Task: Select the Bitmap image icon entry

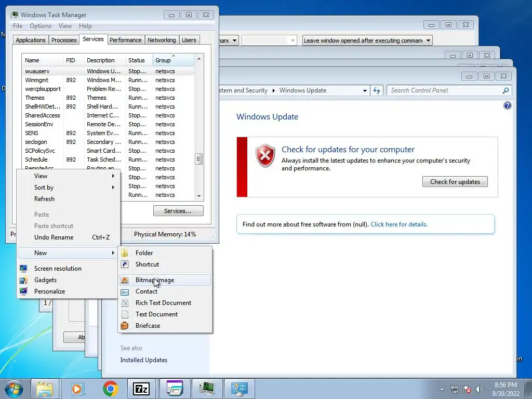Action: point(125,280)
